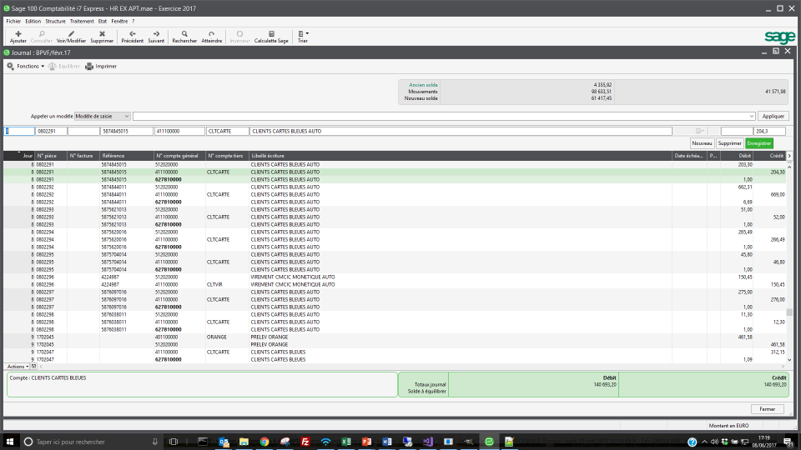Open the Fonctions gear menu
801x450 pixels.
[x=25, y=66]
